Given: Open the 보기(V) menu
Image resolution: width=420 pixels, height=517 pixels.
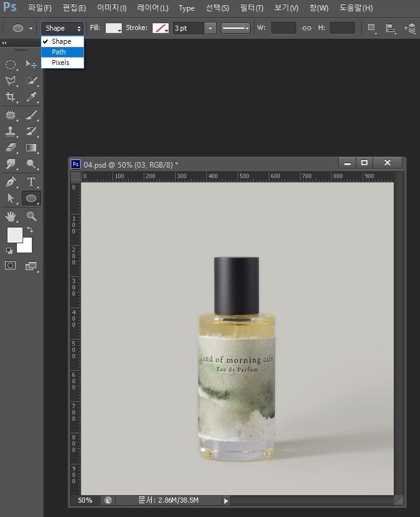Looking at the screenshot, I should pos(286,8).
